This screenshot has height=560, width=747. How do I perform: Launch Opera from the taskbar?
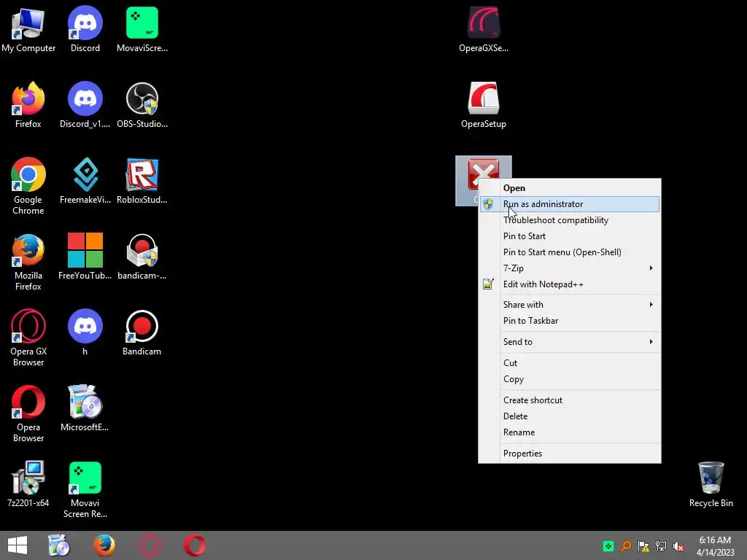pos(194,545)
